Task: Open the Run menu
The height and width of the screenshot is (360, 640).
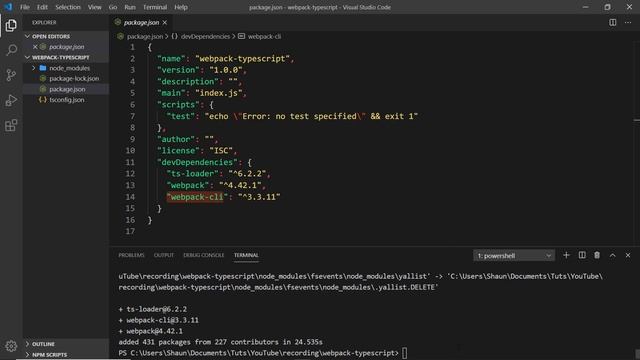Action: point(130,7)
